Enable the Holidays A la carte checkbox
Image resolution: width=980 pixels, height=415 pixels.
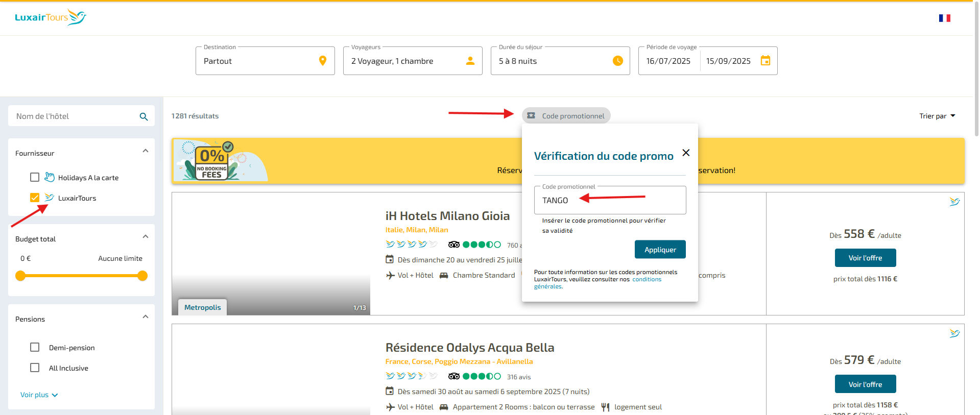click(35, 177)
